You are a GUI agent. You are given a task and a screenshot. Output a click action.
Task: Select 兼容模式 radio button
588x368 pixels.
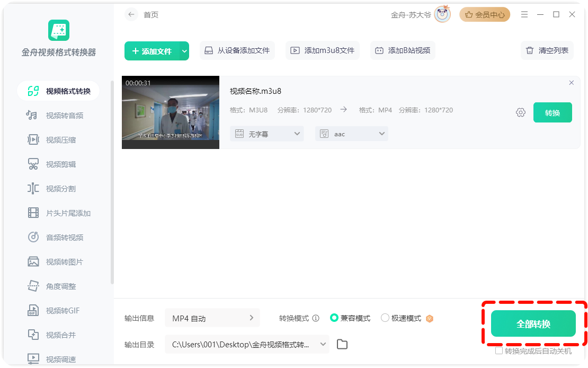(334, 318)
